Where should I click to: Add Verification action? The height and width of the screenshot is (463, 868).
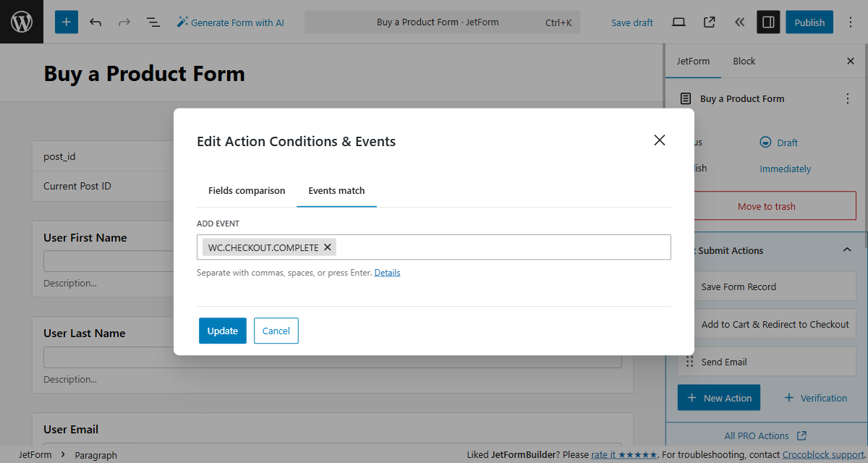[815, 398]
